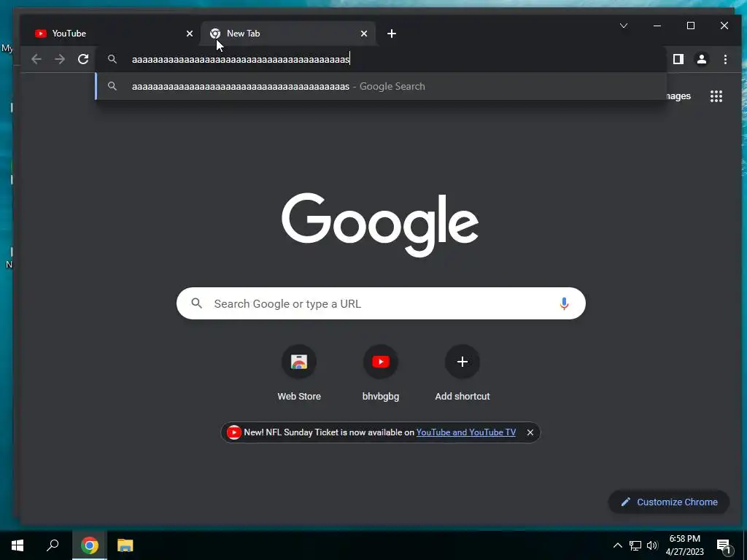Screen dimensions: 747x560
Task: Click the Add shortcut button
Action: coord(462,374)
